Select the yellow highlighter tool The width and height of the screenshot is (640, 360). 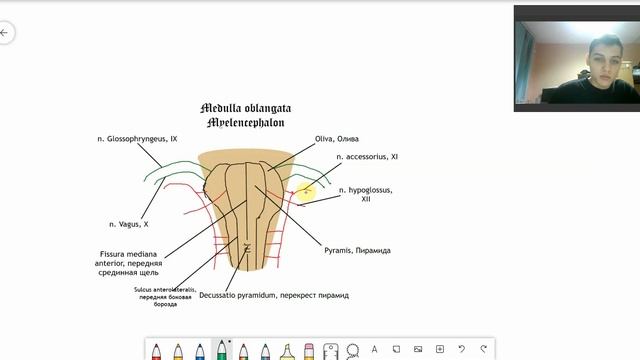click(287, 351)
